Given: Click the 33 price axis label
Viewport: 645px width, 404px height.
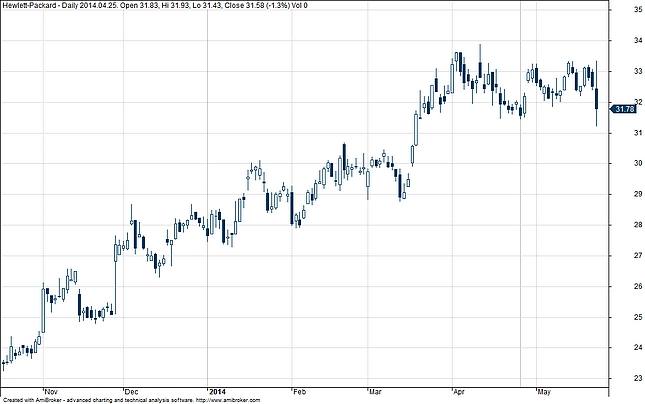Looking at the screenshot, I should (x=638, y=72).
